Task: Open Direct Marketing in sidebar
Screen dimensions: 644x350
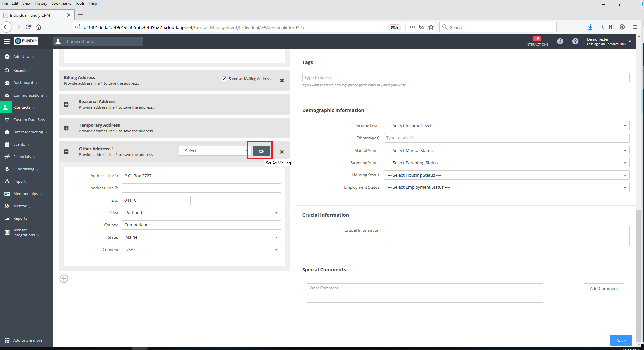Action: pyautogui.click(x=28, y=132)
